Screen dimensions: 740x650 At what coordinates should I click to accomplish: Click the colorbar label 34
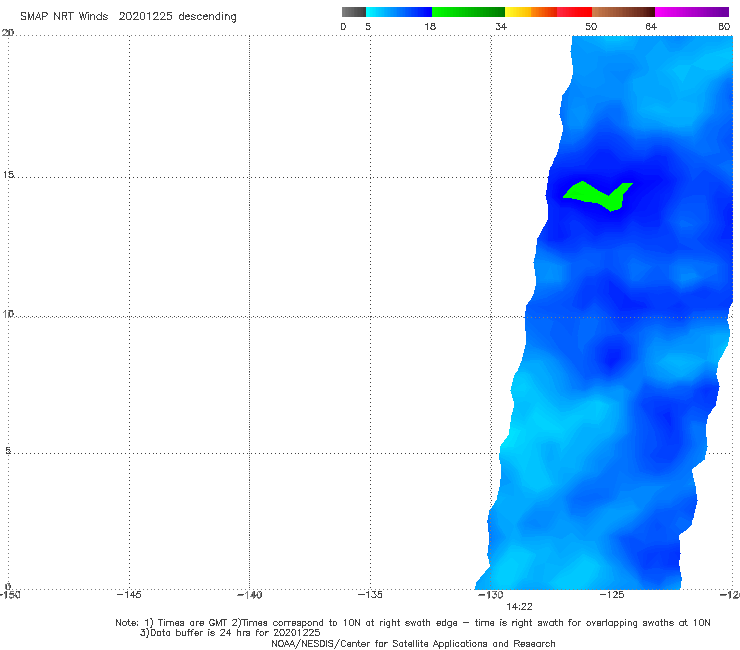[501, 27]
